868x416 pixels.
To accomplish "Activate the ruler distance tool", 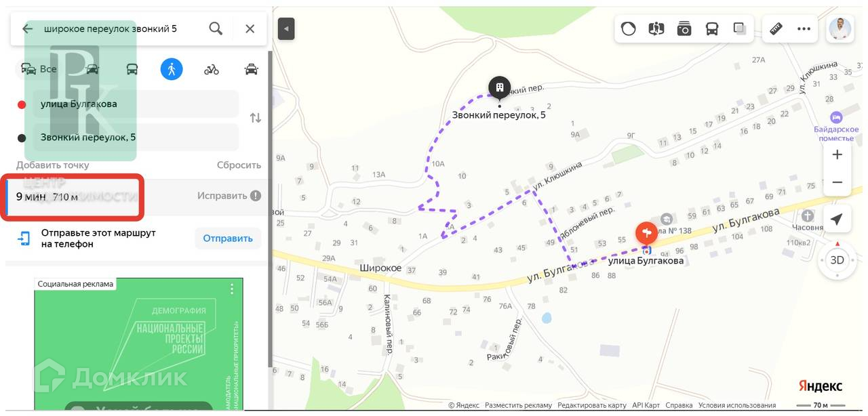I will (x=776, y=29).
